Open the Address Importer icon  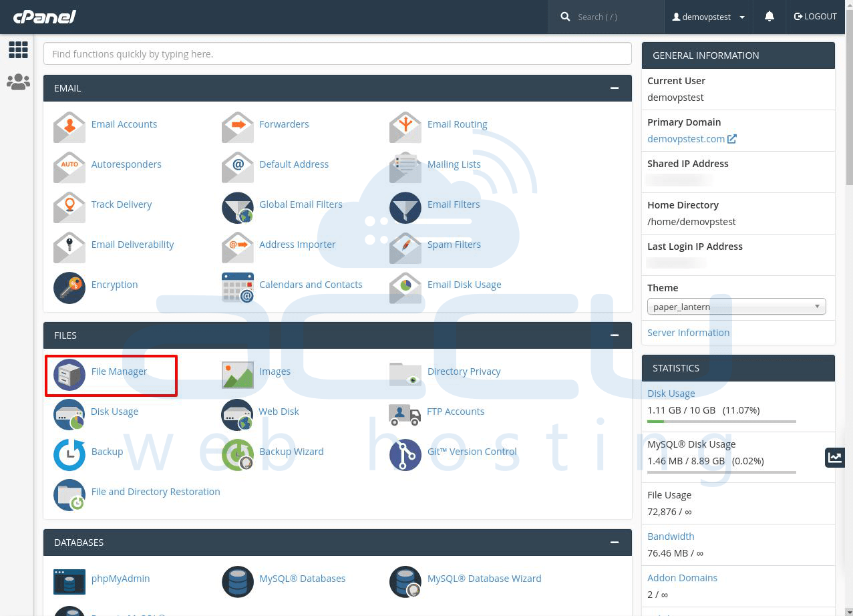pos(238,247)
